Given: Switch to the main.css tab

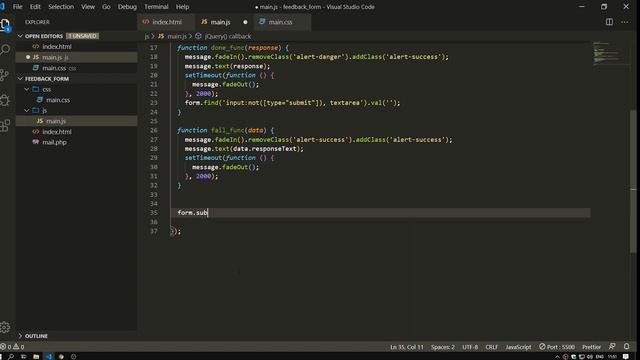Looking at the screenshot, I should coord(282,22).
